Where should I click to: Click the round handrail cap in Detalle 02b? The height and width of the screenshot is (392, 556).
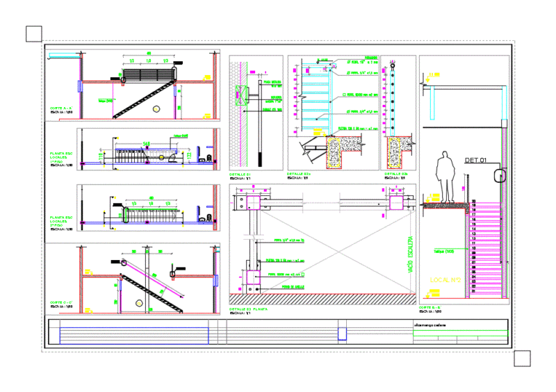(393, 65)
